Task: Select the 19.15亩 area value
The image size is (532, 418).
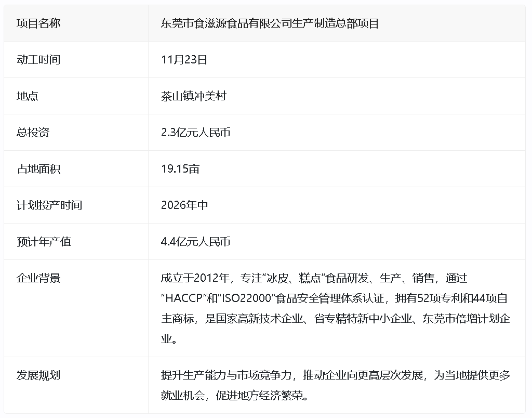Action: pos(180,169)
